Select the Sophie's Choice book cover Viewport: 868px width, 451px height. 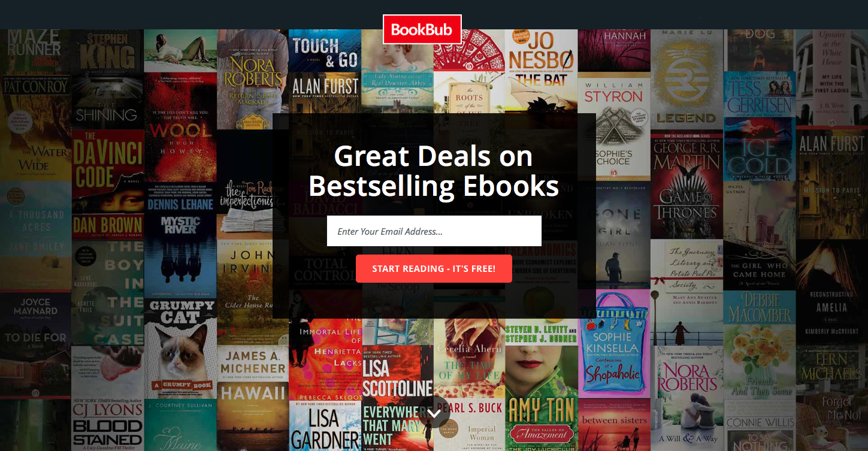[614, 126]
